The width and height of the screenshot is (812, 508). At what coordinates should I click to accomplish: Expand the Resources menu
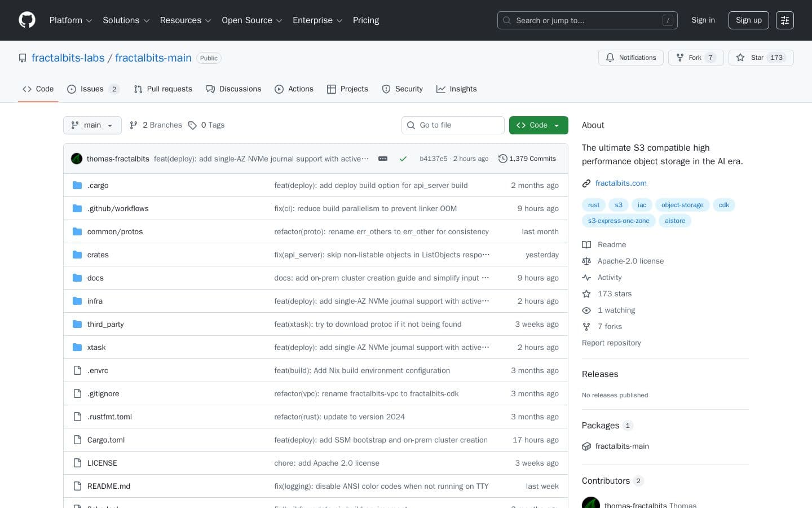186,20
